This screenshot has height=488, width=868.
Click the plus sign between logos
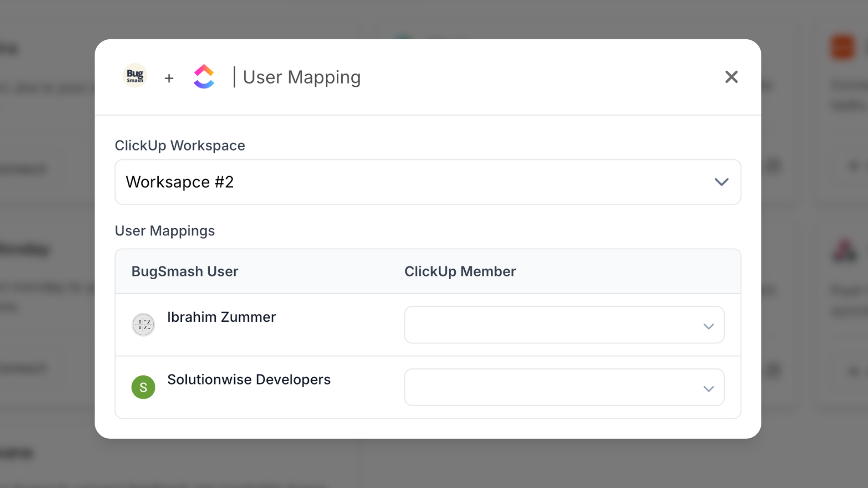[169, 78]
